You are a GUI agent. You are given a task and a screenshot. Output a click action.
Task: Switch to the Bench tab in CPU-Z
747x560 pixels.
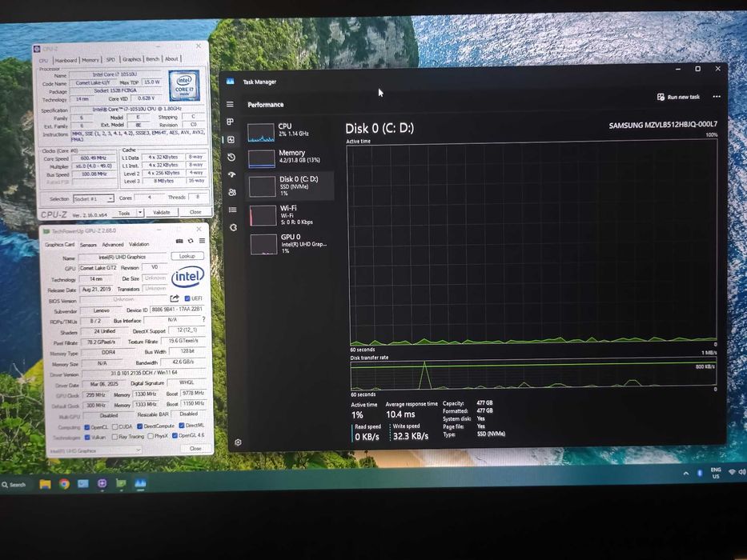coord(152,59)
